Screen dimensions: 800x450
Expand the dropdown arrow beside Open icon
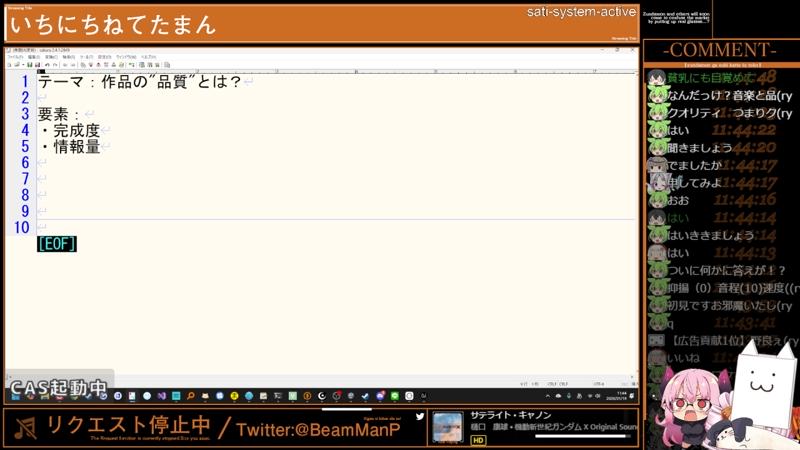(x=23, y=65)
